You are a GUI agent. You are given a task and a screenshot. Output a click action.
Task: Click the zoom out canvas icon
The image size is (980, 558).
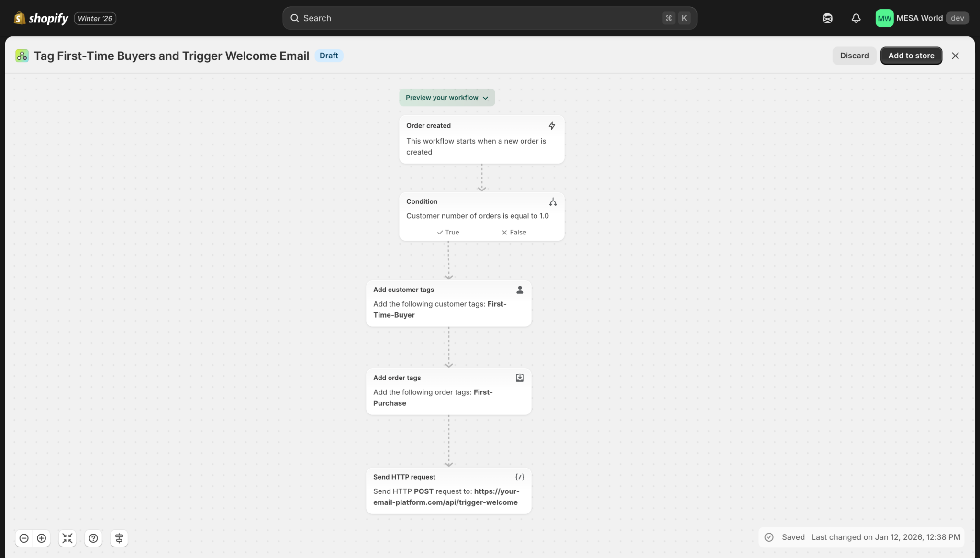click(24, 538)
